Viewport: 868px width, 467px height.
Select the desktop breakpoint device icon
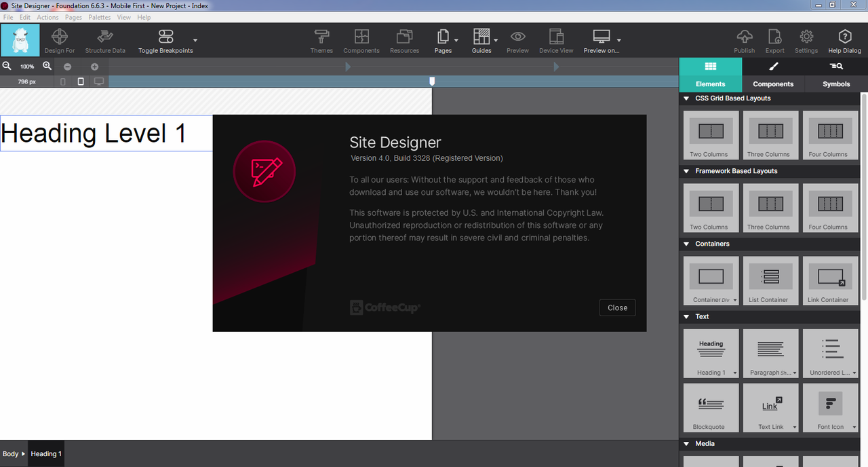tap(99, 81)
